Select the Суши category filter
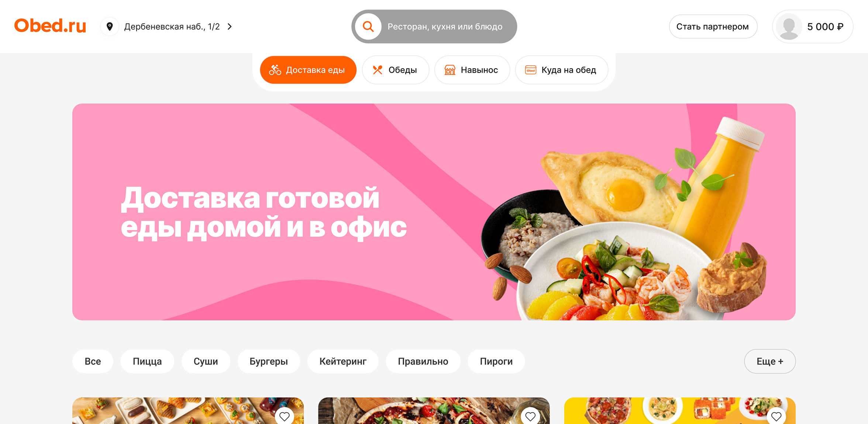The image size is (868, 424). 206,361
